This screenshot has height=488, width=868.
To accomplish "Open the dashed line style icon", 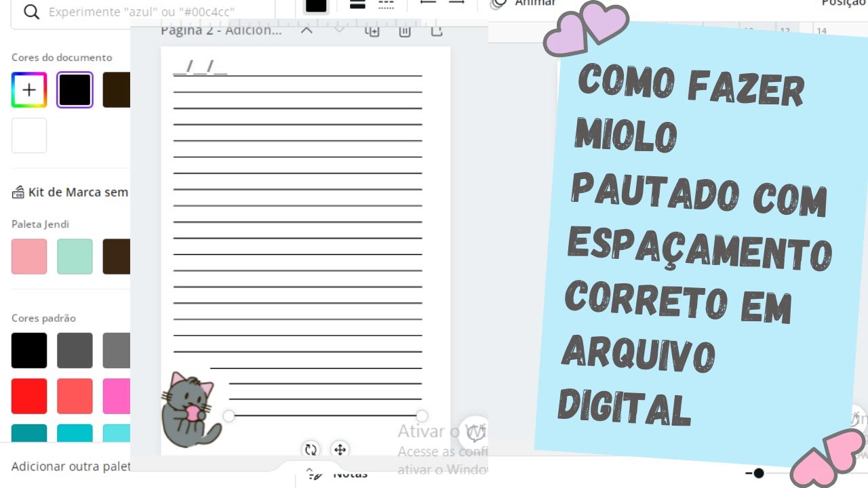I will click(386, 4).
